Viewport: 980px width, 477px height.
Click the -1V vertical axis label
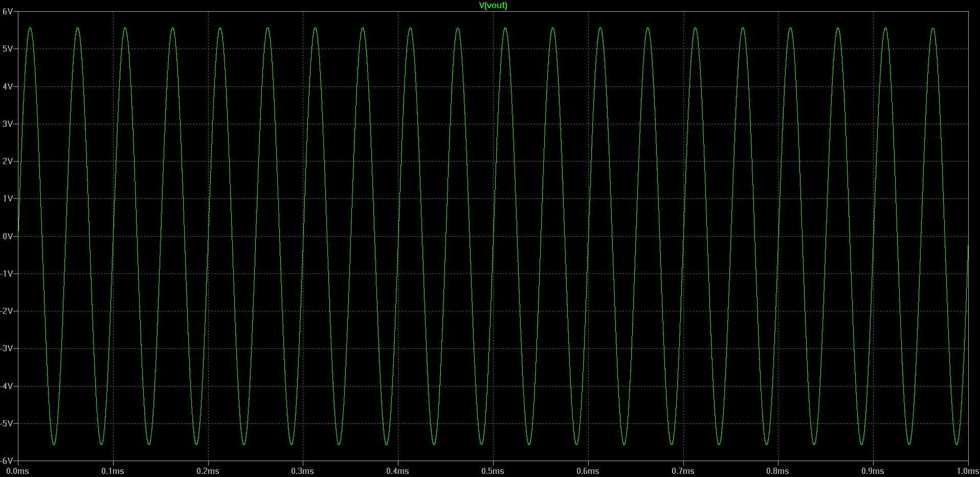tap(6, 274)
